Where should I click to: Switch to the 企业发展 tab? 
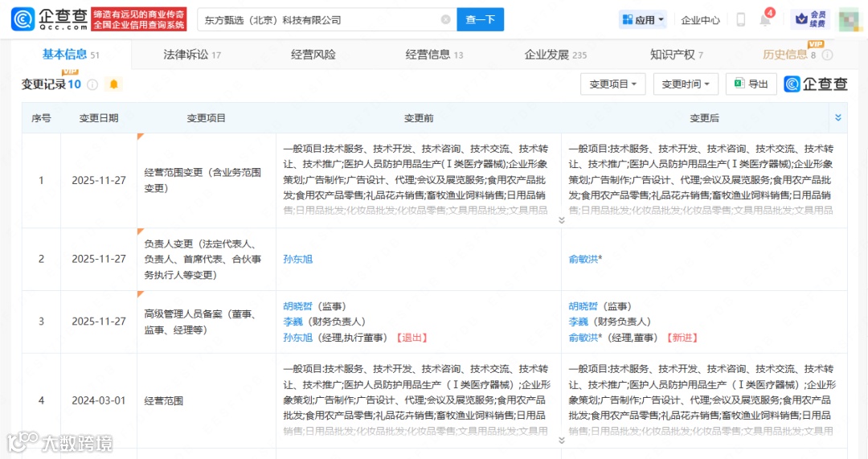(555, 55)
